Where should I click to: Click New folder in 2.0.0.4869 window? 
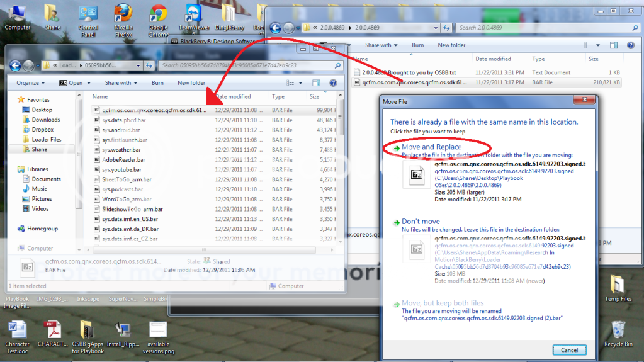[x=451, y=45]
